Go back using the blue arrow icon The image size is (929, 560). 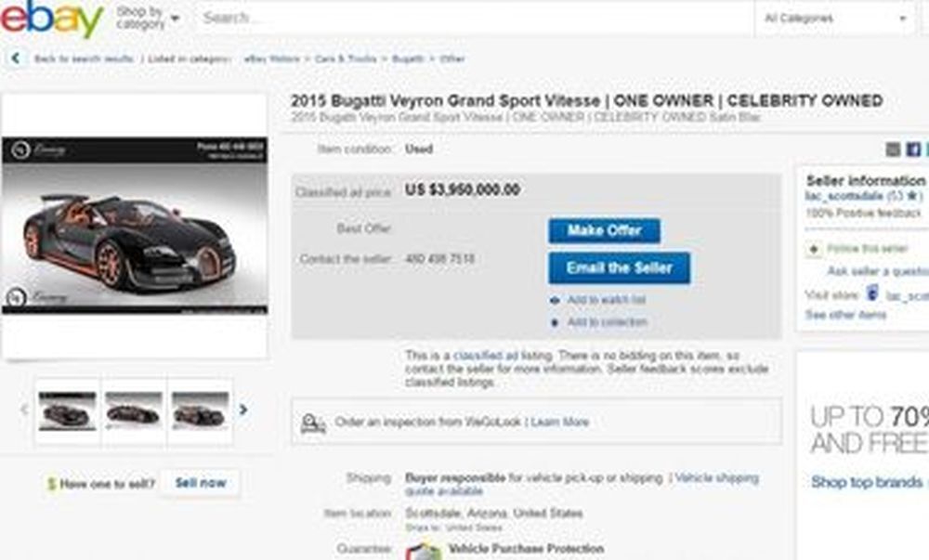[16, 58]
